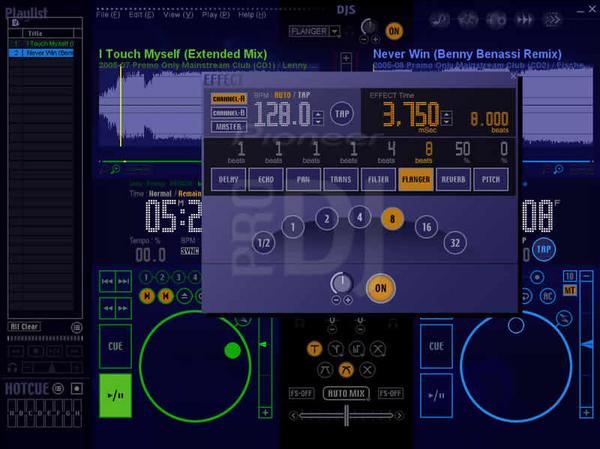
Task: Select 'I Touch Myself' row in the playlist
Action: (x=41, y=44)
